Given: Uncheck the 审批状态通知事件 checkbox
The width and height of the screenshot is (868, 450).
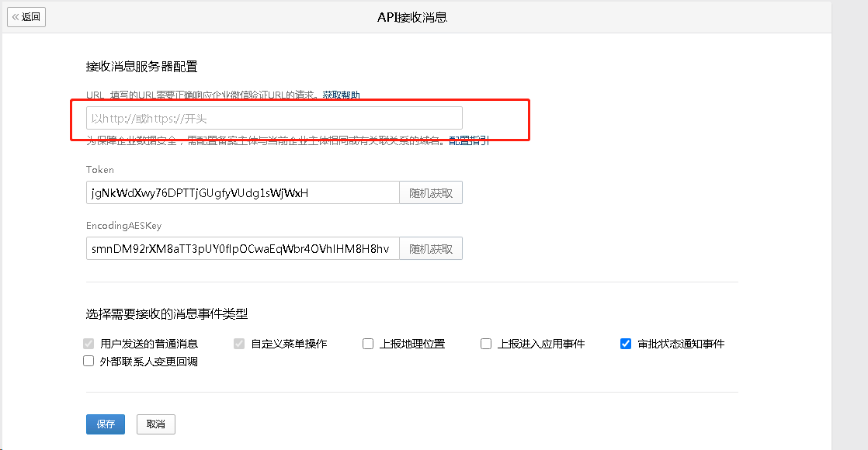Looking at the screenshot, I should click(x=626, y=344).
